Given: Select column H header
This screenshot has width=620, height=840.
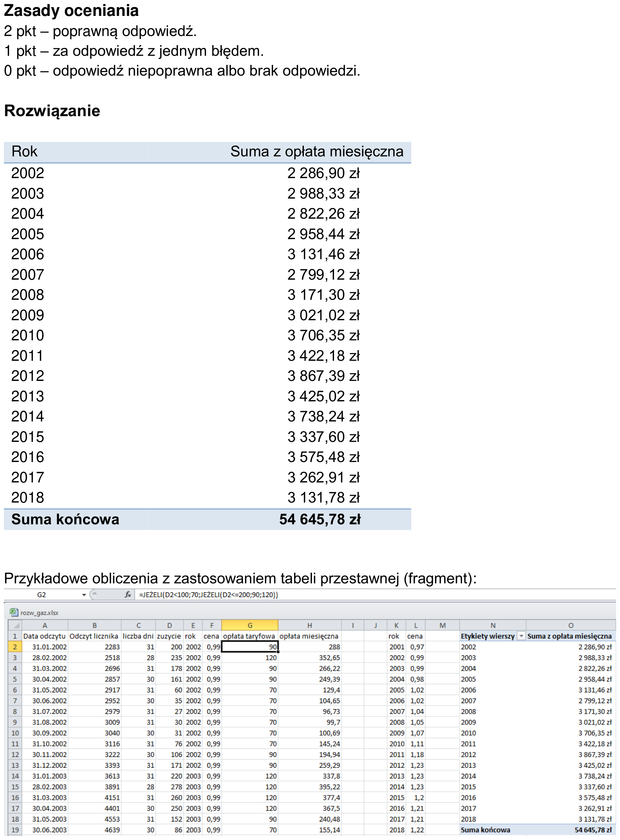Looking at the screenshot, I should [309, 626].
